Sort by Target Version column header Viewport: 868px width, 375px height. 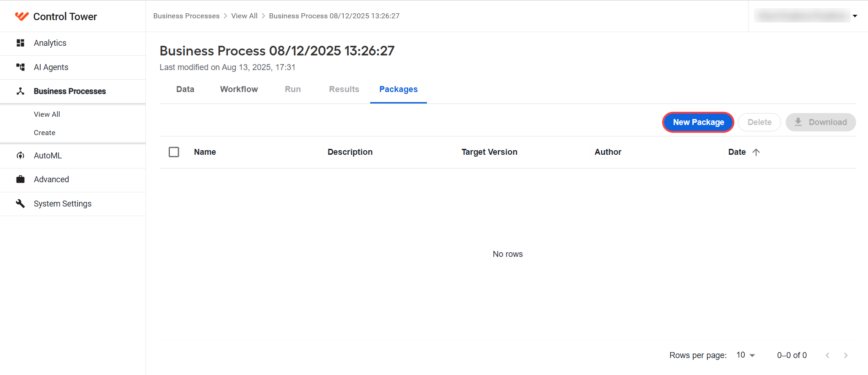(x=489, y=152)
